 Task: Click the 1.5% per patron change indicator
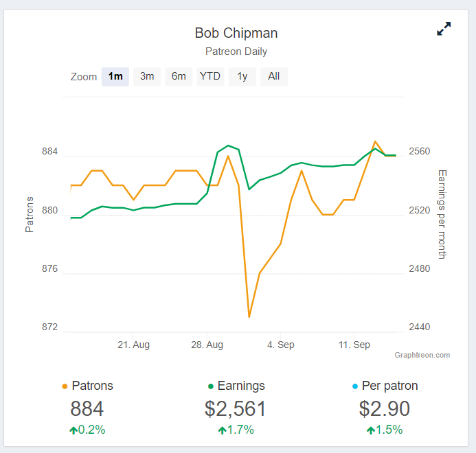point(385,430)
